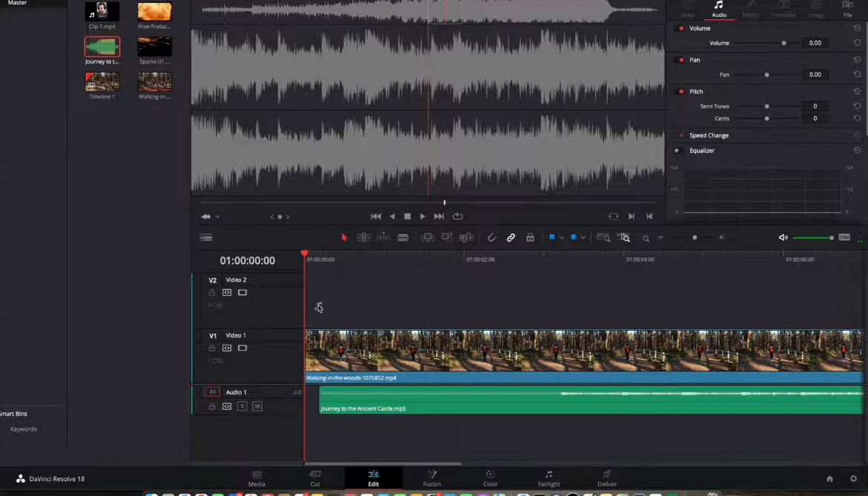The height and width of the screenshot is (496, 868).
Task: Click the Overwrite Clip edit icon
Action: coord(447,237)
